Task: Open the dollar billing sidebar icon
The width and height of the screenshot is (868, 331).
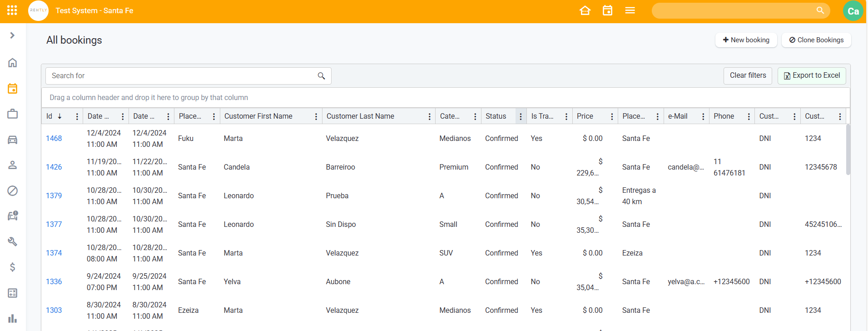Action: (x=13, y=267)
